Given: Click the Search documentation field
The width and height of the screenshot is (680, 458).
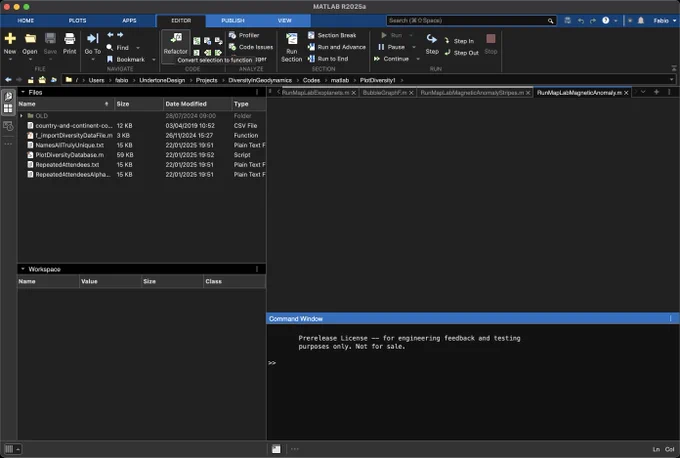Looking at the screenshot, I should click(471, 20).
